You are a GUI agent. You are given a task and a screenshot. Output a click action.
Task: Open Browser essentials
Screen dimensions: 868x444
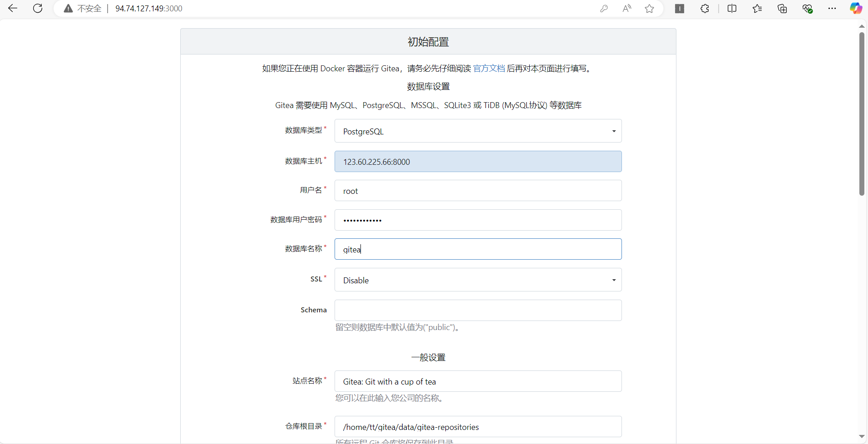(x=808, y=8)
